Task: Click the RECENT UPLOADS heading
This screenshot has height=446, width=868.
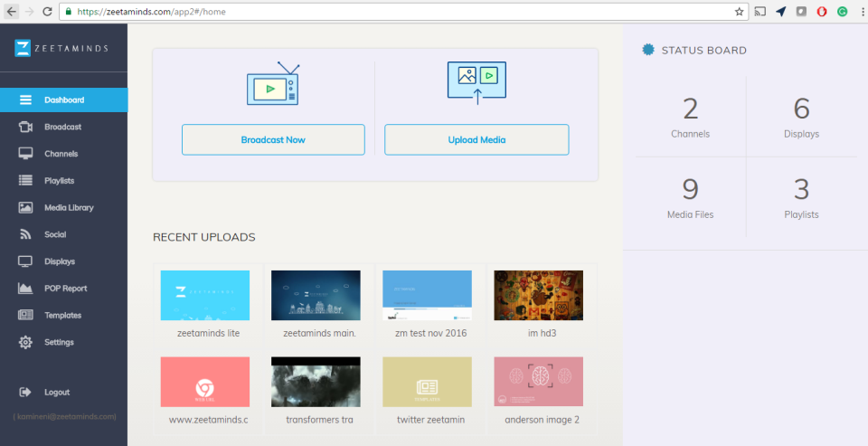Action: point(203,237)
